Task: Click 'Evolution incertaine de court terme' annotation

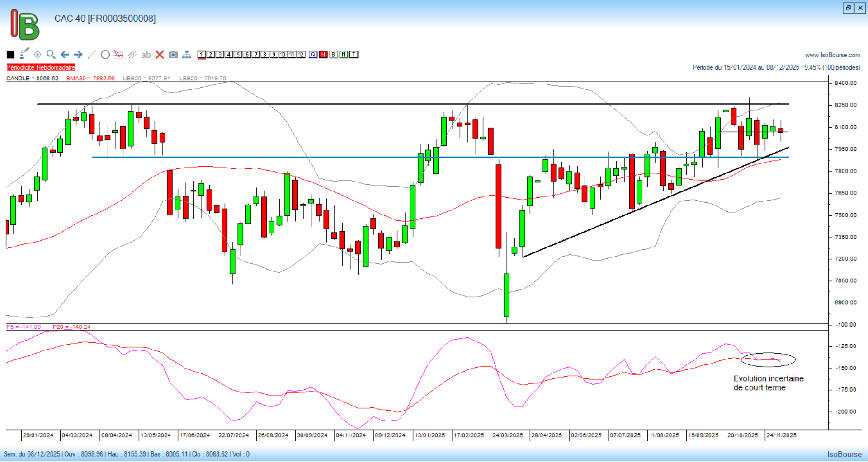Action: click(x=768, y=383)
